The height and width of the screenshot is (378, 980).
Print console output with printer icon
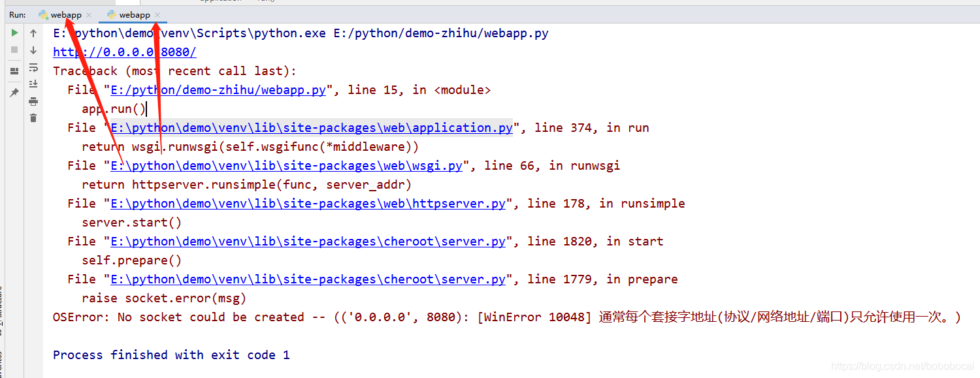click(33, 101)
